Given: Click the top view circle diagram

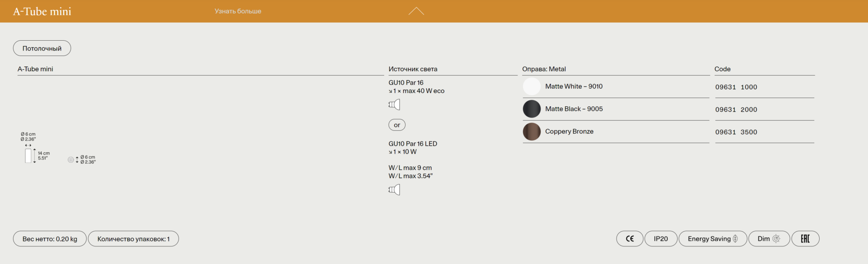Looking at the screenshot, I should pyautogui.click(x=71, y=160).
